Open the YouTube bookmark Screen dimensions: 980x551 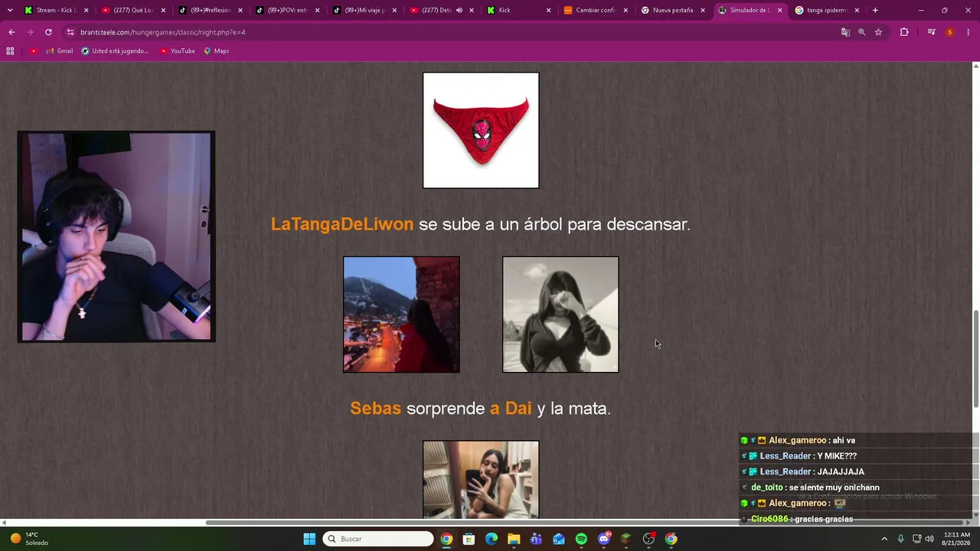[x=178, y=51]
